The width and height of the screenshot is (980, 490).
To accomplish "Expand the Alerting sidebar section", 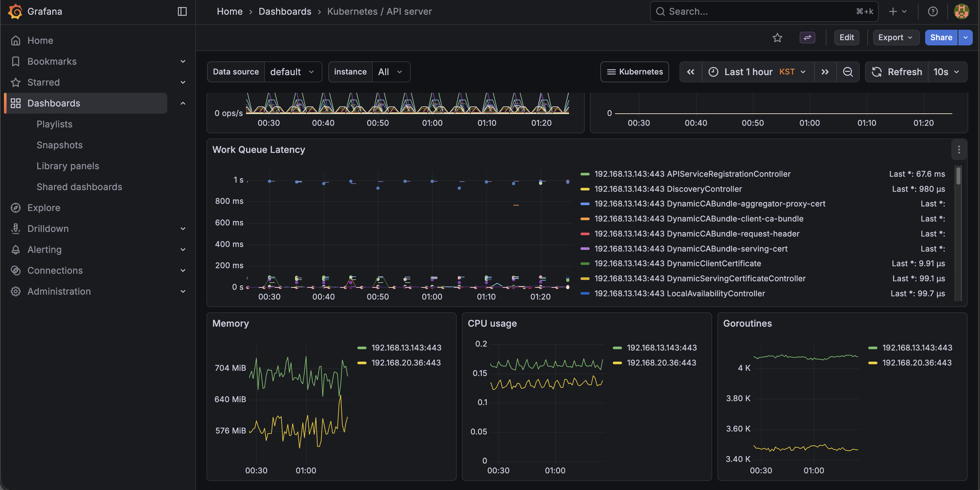I will tap(183, 250).
